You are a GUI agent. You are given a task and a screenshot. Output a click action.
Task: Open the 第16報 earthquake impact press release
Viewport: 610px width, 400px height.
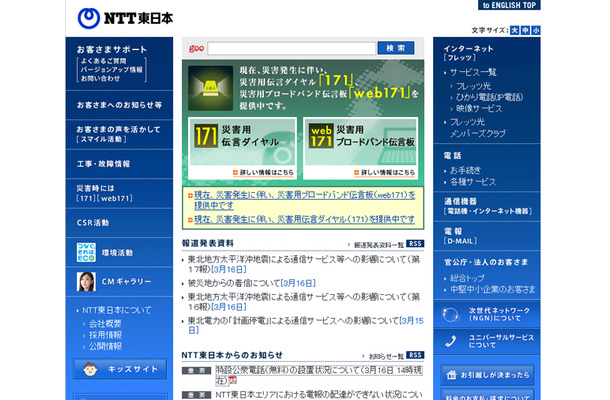click(303, 302)
